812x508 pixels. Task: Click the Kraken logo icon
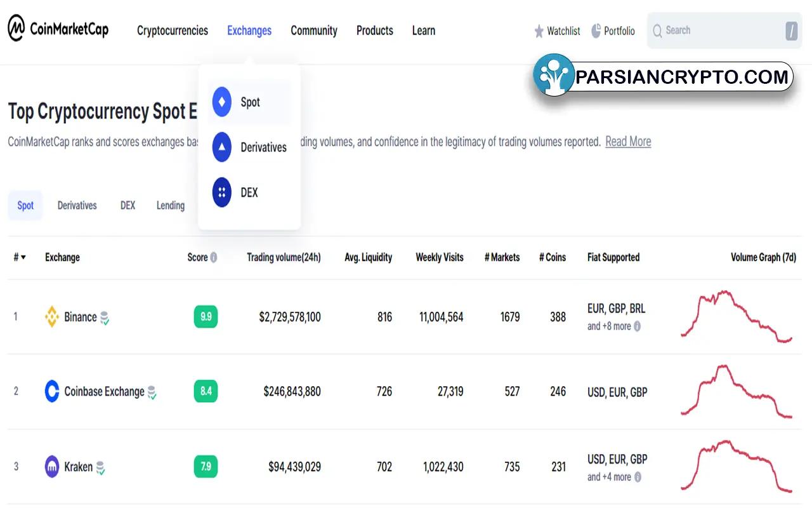tap(52, 467)
